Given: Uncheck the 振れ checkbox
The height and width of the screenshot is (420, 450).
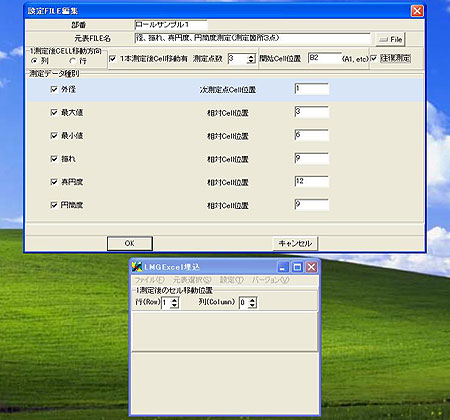Looking at the screenshot, I should click(x=54, y=159).
